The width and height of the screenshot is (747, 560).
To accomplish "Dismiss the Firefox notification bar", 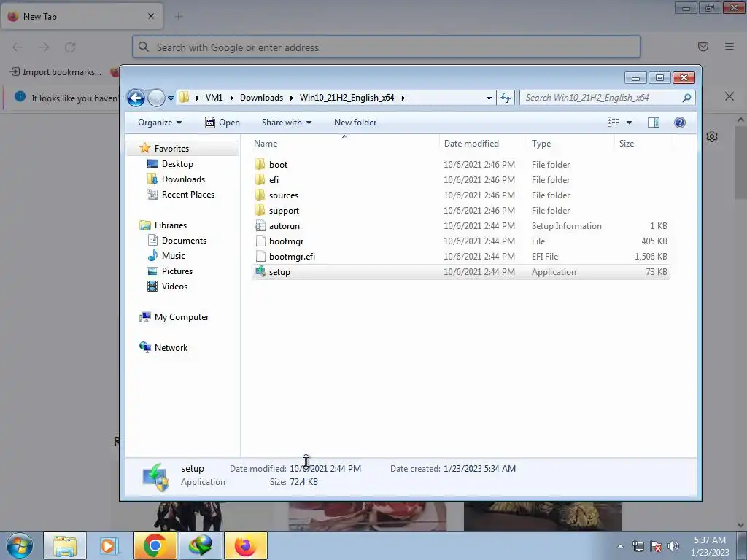I will click(x=729, y=96).
